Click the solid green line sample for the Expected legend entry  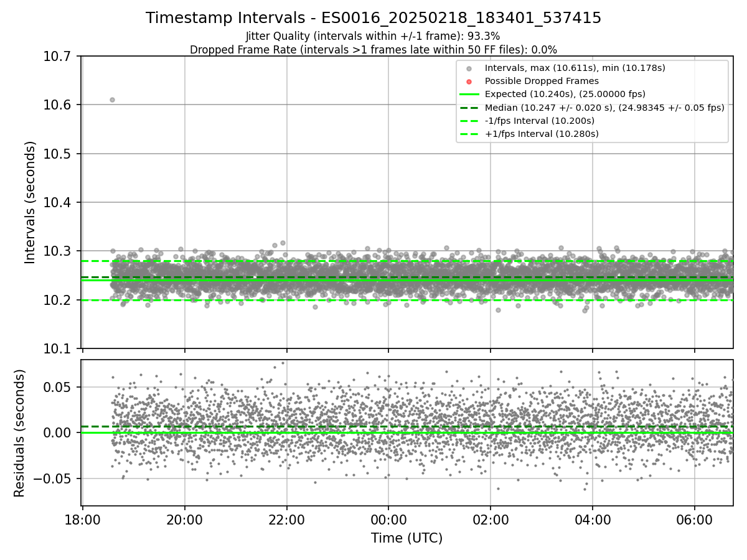[x=469, y=95]
